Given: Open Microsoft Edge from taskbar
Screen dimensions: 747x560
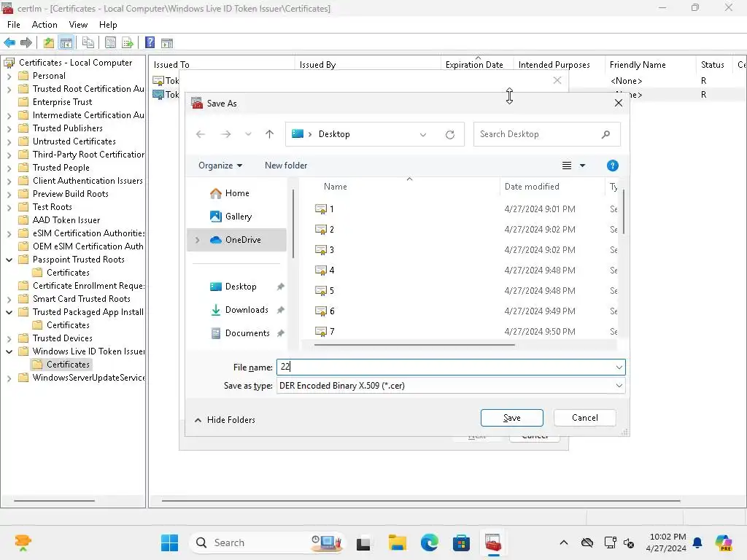Looking at the screenshot, I should 429,542.
